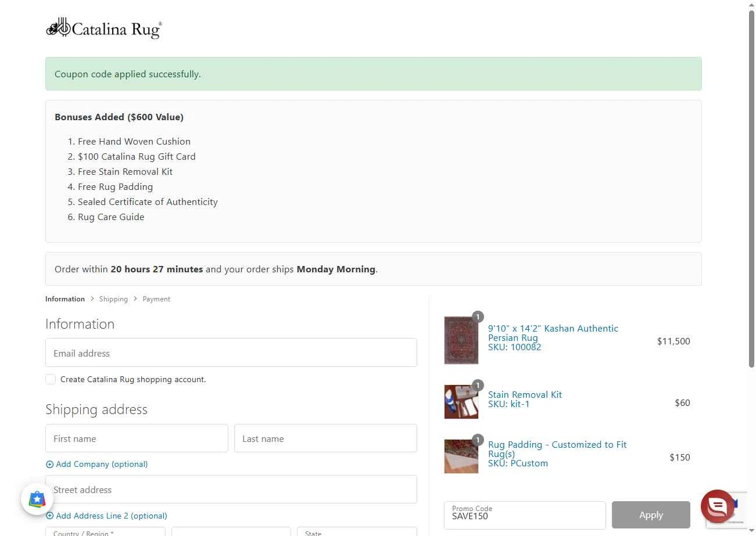Click plus icon beside Add Company
The image size is (756, 536).
pos(49,465)
